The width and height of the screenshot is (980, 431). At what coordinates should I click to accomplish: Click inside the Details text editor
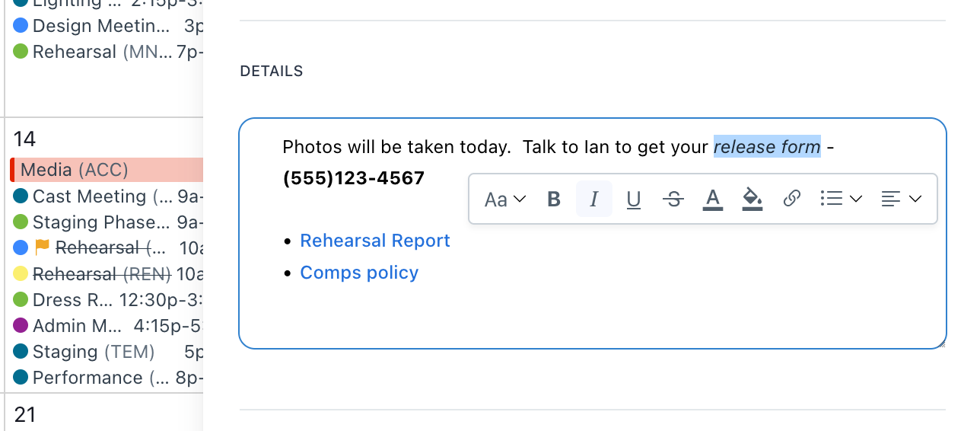593,312
